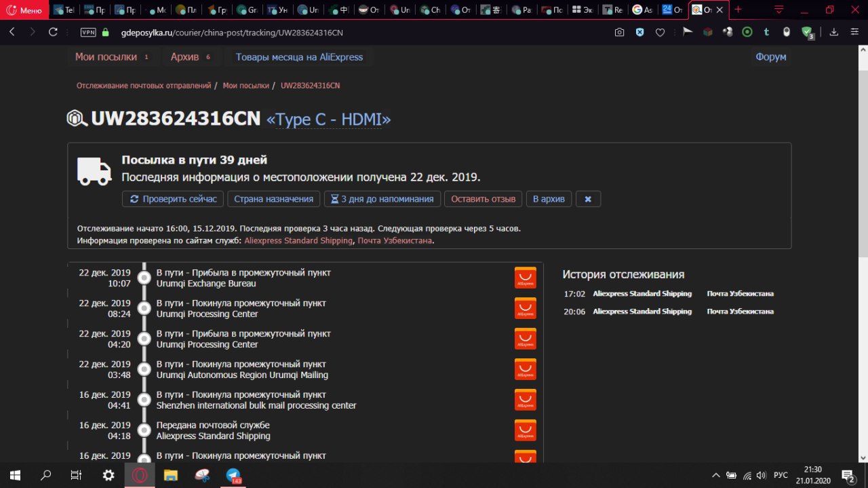Open Windows taskbar search
Image resolution: width=868 pixels, height=488 pixels.
click(46, 475)
